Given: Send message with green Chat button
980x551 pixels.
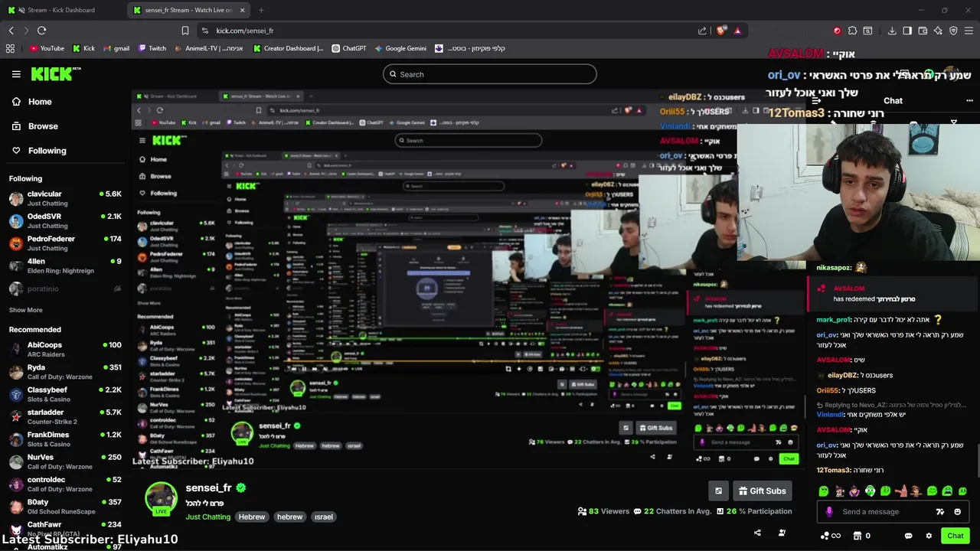Looking at the screenshot, I should pos(955,536).
